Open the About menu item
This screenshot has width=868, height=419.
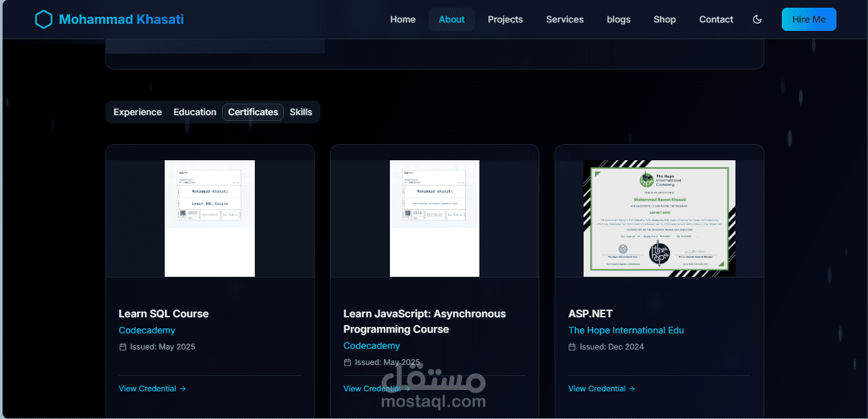pyautogui.click(x=452, y=19)
